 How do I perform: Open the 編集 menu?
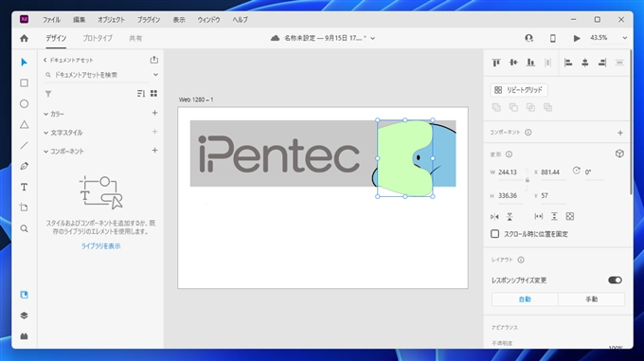coord(79,20)
